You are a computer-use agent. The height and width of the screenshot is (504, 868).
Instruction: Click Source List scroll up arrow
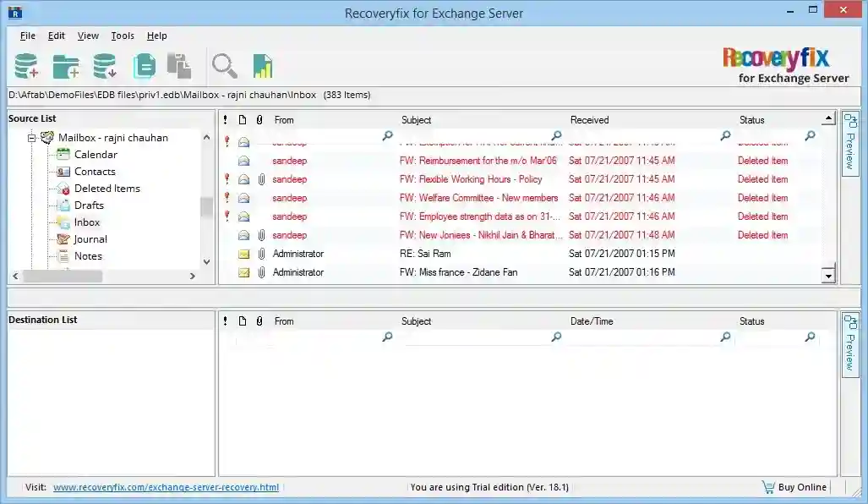[x=206, y=137]
